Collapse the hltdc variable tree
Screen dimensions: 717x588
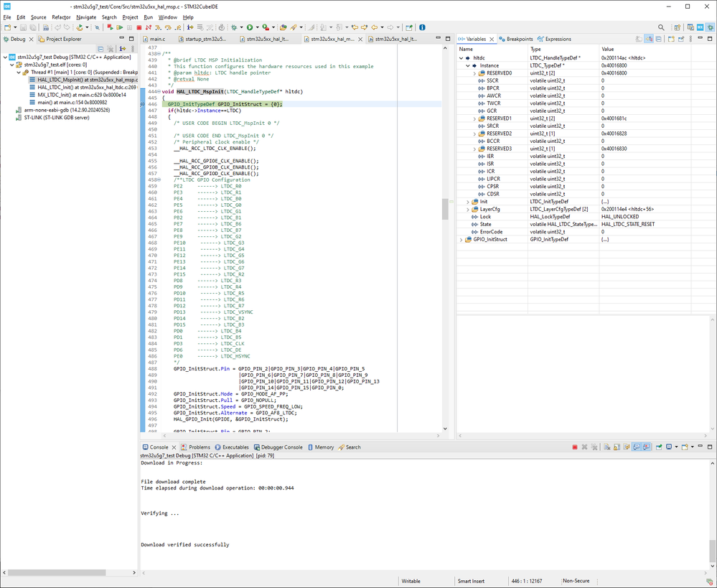pos(461,58)
